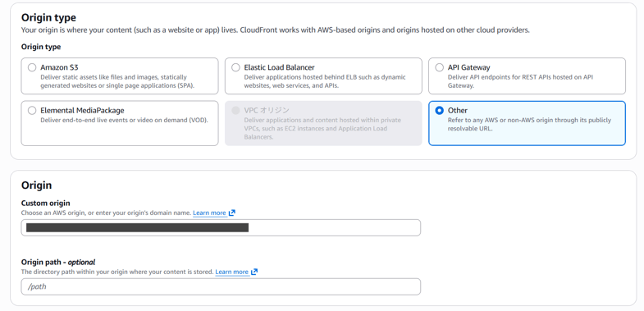Click the Custom origin label
The width and height of the screenshot is (644, 311).
click(x=46, y=203)
